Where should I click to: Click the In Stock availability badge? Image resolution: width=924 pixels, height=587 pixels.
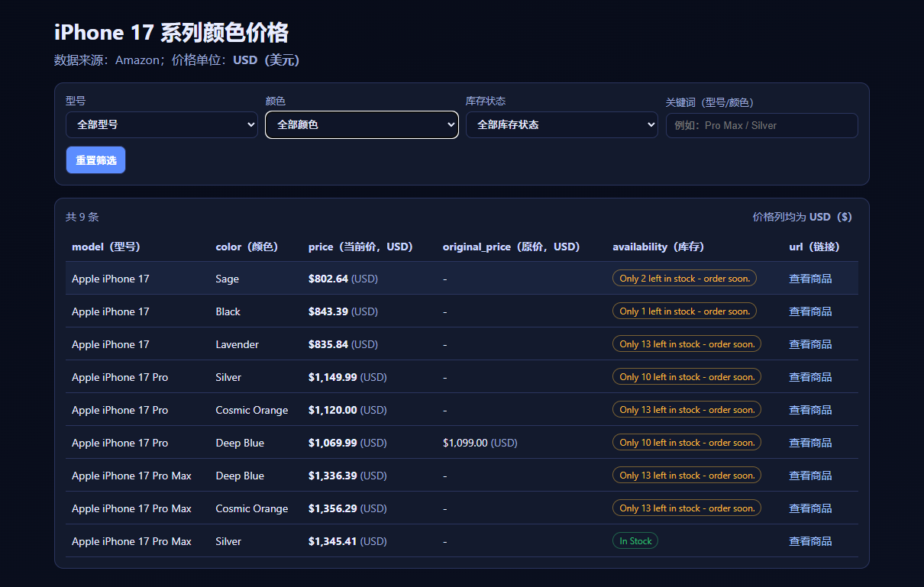[x=635, y=541]
